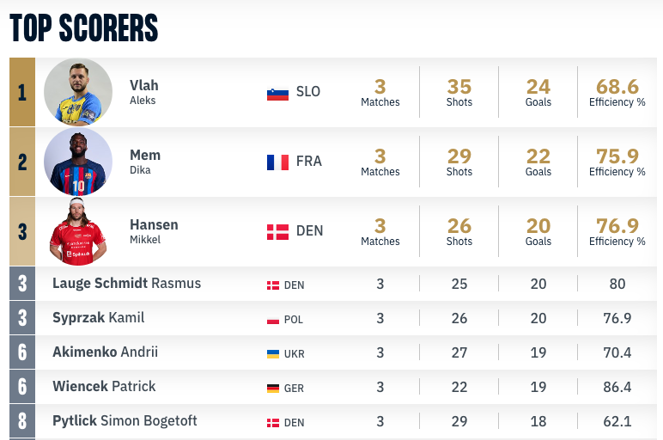Open Vlah Aleks player profile link
This screenshot has height=440, width=663.
coord(144,92)
